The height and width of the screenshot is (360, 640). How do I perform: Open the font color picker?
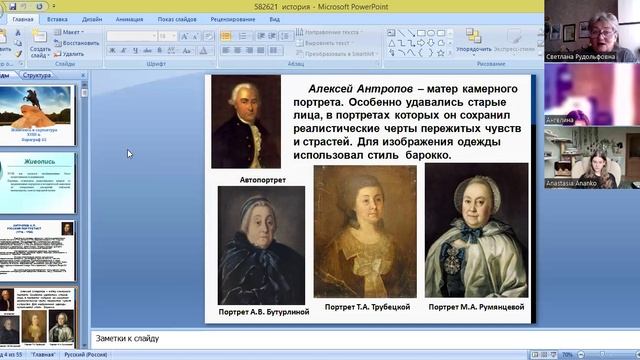203,51
